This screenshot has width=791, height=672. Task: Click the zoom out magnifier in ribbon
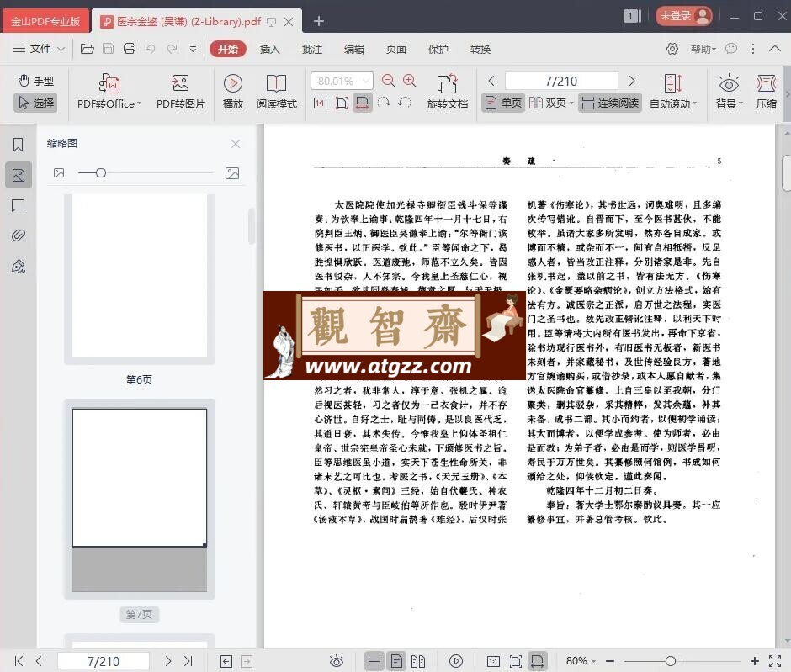(389, 81)
